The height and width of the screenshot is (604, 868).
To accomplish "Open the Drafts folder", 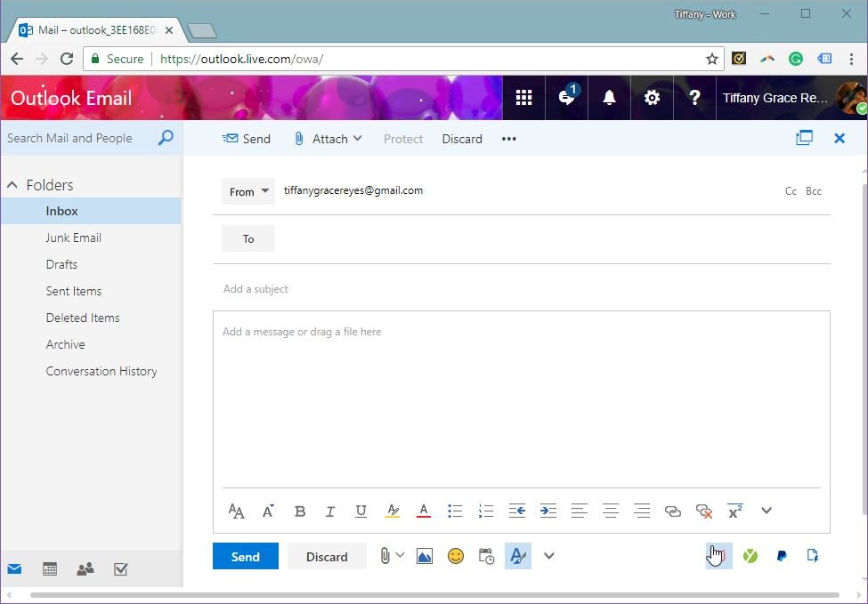I will click(x=61, y=264).
